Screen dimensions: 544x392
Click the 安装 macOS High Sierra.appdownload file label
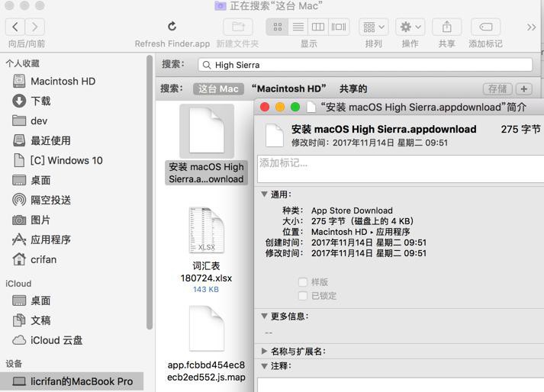[x=207, y=173]
